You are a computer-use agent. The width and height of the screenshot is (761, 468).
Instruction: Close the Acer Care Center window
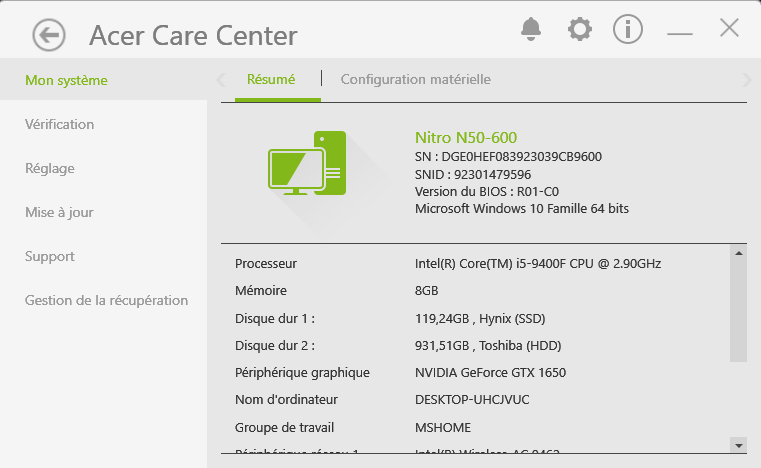(x=729, y=28)
